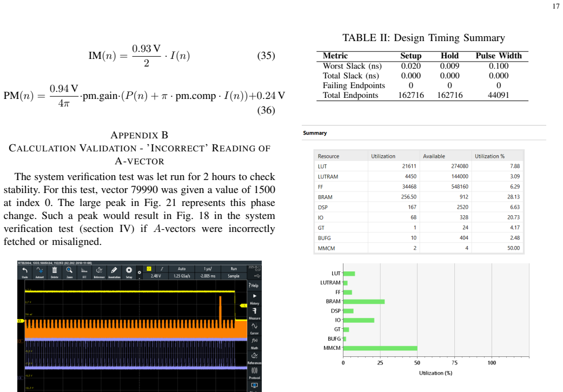
Task: Click the Summary section heading
Action: [x=315, y=133]
